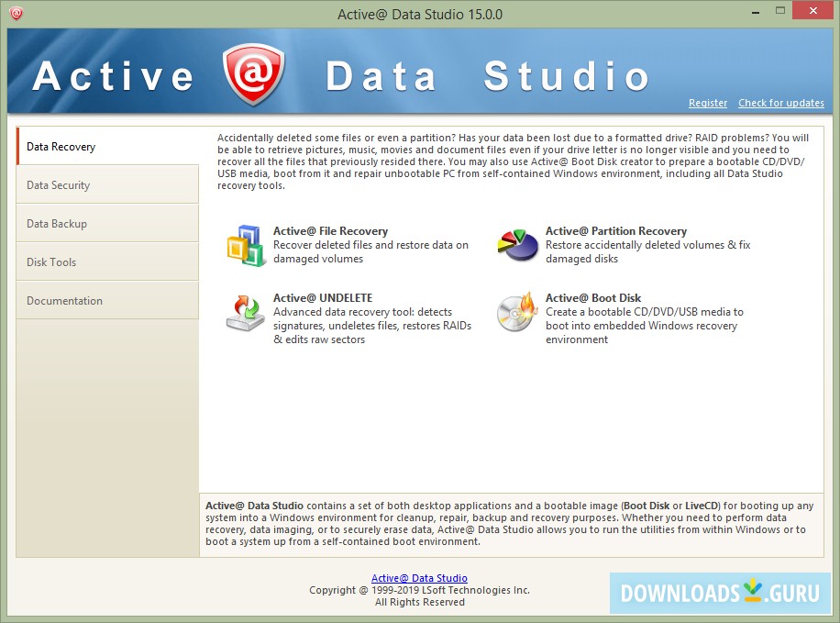The image size is (840, 623).
Task: Open the Active@ File Recovery tool icon
Action: click(x=246, y=243)
